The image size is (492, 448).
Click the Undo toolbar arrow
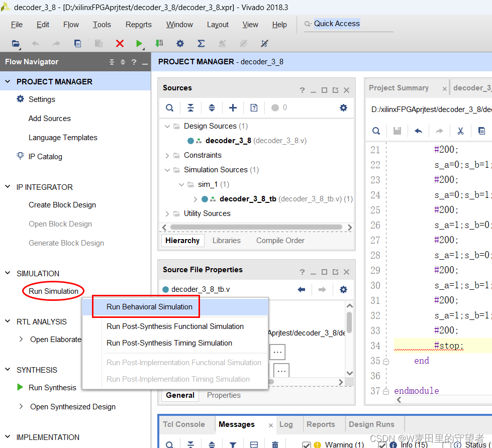36,44
